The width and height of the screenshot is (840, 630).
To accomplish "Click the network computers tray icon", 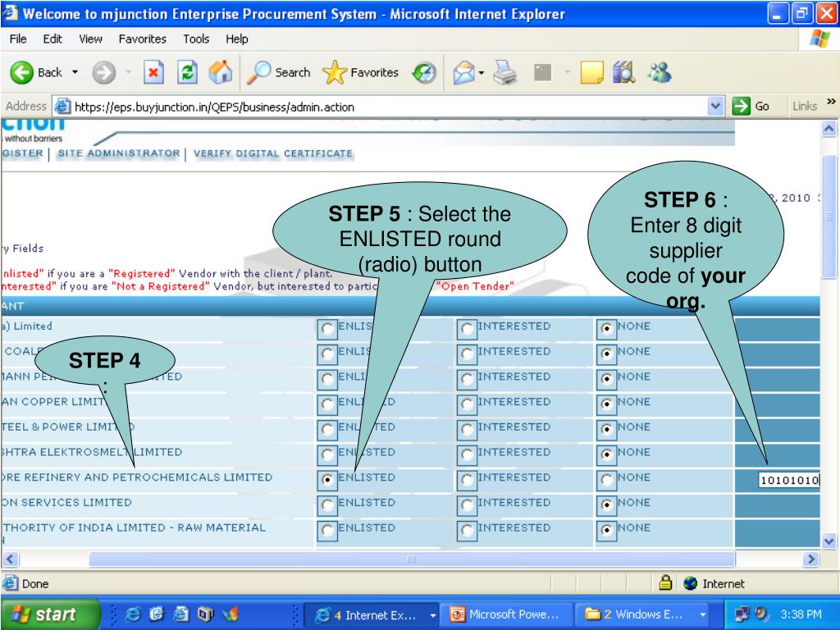I will click(x=742, y=614).
